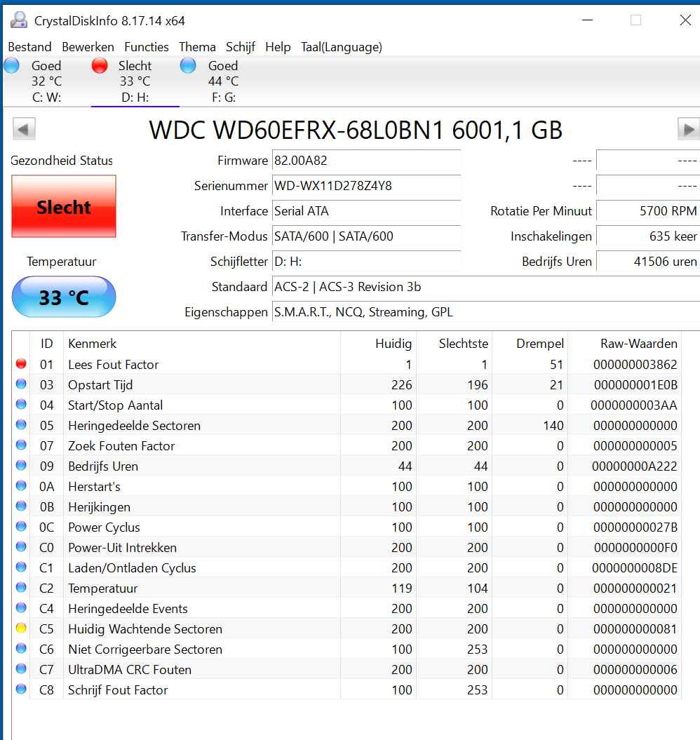
Task: Open the Bestand menu
Action: [x=29, y=47]
